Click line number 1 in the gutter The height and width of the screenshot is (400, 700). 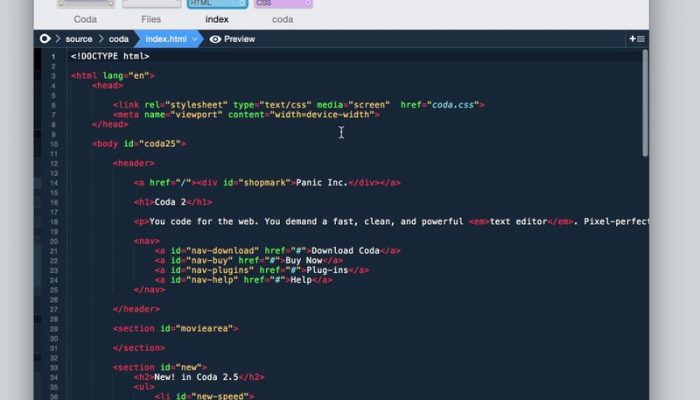53,57
